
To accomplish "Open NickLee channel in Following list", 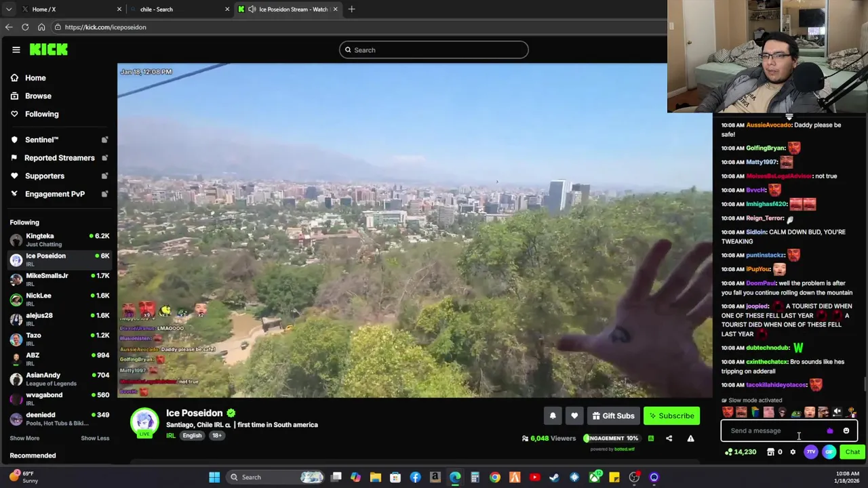I will point(60,300).
